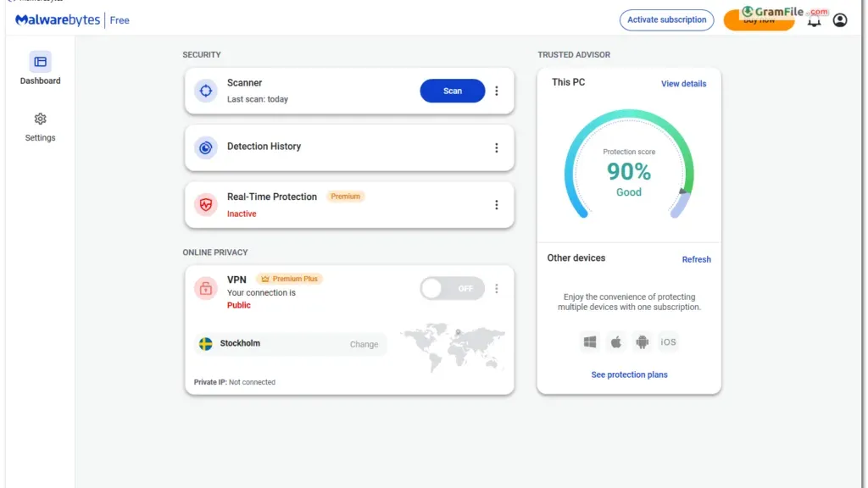Click the Real-Time Protection shield icon
868x488 pixels.
coord(206,205)
